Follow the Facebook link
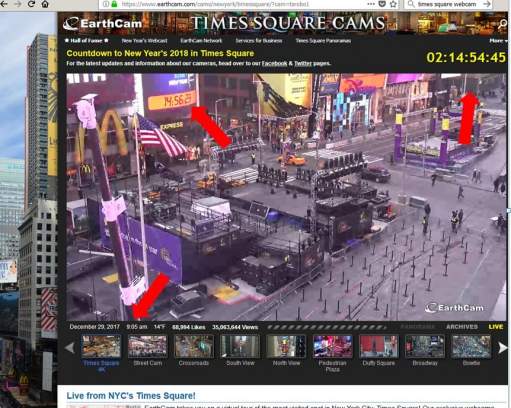This screenshot has height=408, width=511. (x=274, y=63)
